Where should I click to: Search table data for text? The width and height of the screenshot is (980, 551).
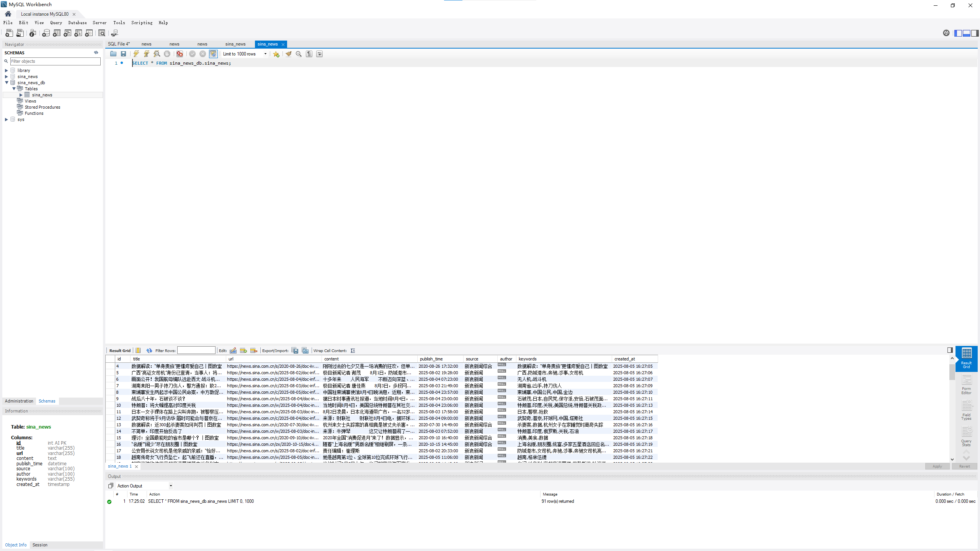102,33
